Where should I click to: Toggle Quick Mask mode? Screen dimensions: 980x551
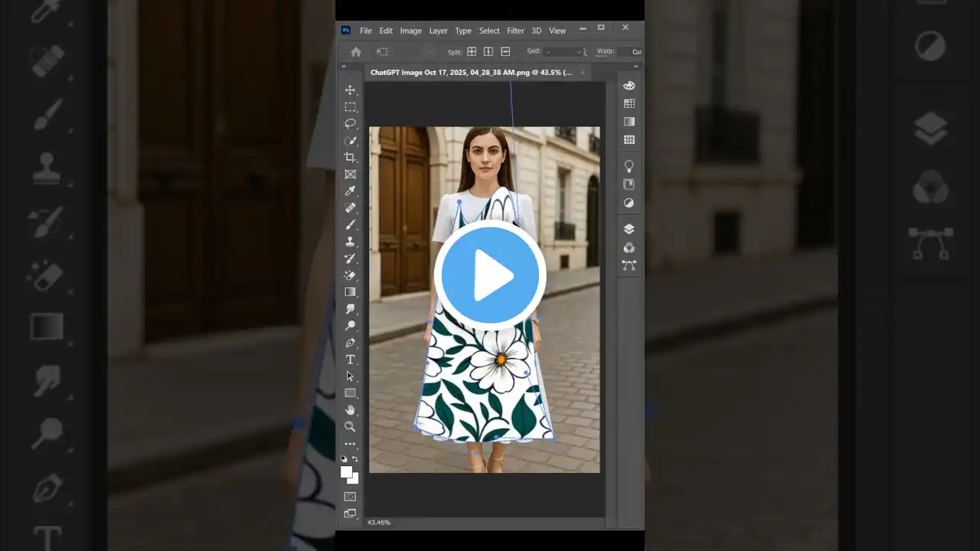[x=350, y=497]
